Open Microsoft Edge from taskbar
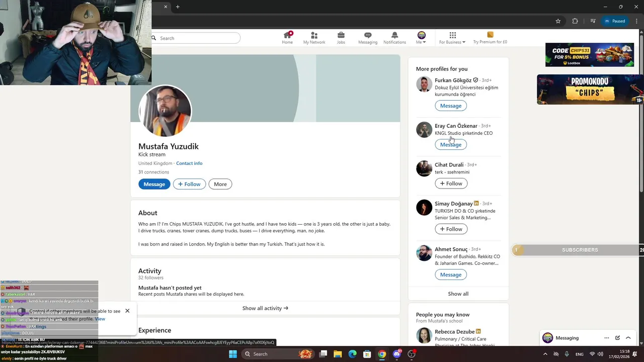This screenshot has width=644, height=362. tap(353, 354)
